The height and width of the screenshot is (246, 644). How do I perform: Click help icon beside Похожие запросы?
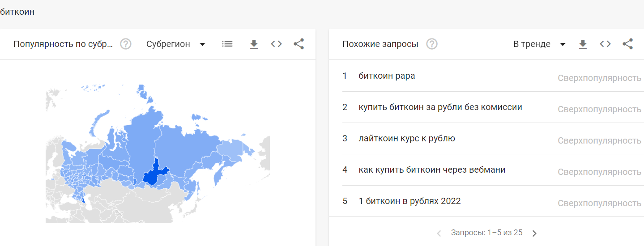click(431, 44)
